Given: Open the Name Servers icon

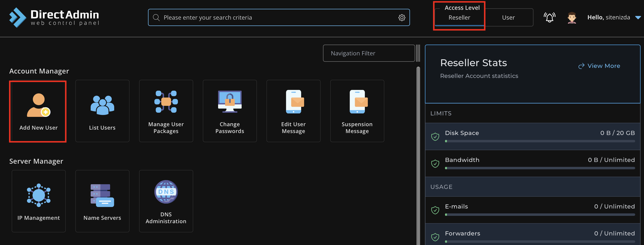Looking at the screenshot, I should [x=102, y=196].
